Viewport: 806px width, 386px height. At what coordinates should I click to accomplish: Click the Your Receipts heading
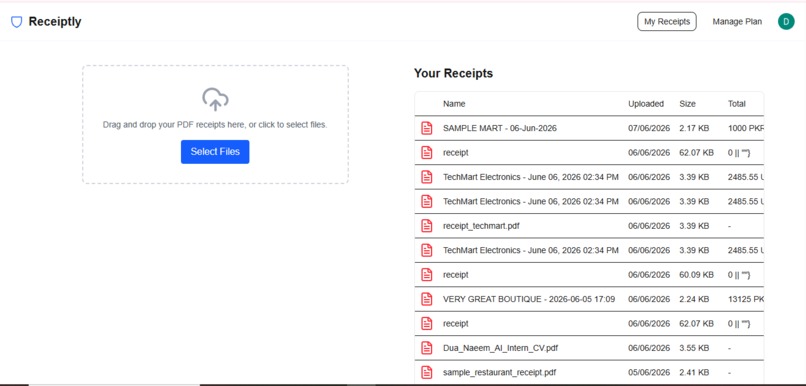click(453, 73)
